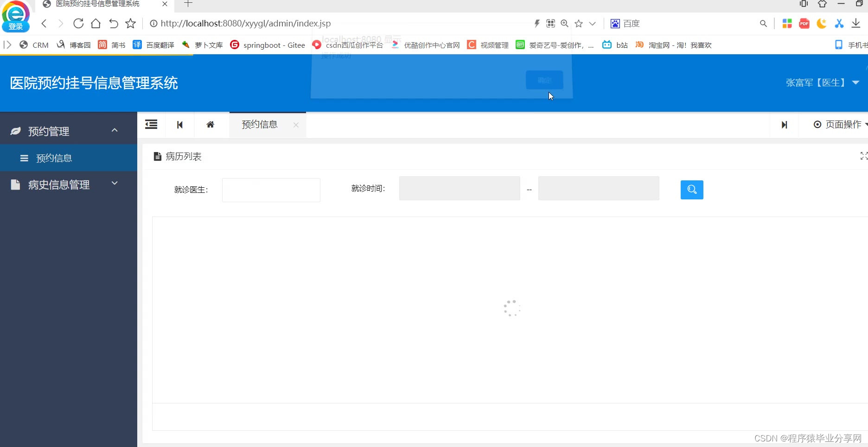The width and height of the screenshot is (868, 447).
Task: Open the 页面操作 dropdown
Action: pos(840,124)
